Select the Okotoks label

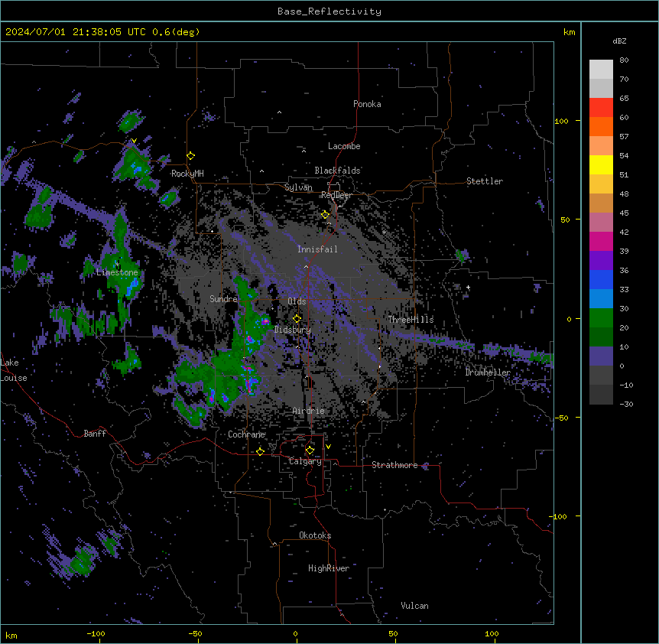(315, 535)
